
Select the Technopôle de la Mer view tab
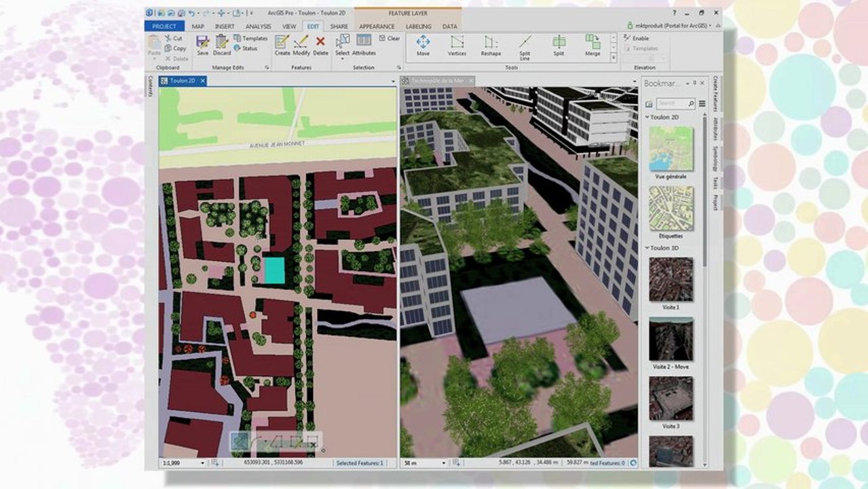click(437, 80)
